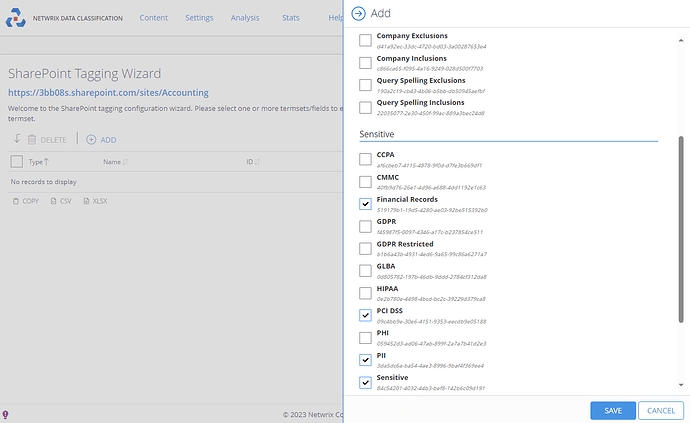690x423 pixels.
Task: Click the COPY clipboard icon
Action: click(16, 201)
